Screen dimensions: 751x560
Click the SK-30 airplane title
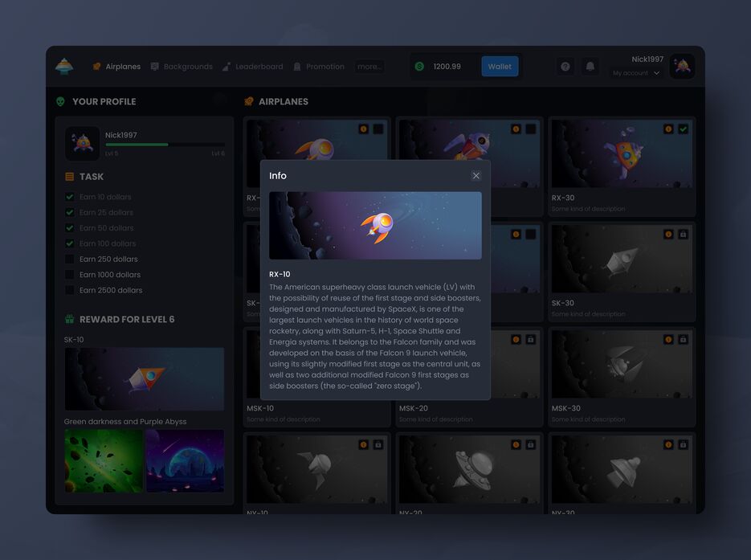point(563,303)
